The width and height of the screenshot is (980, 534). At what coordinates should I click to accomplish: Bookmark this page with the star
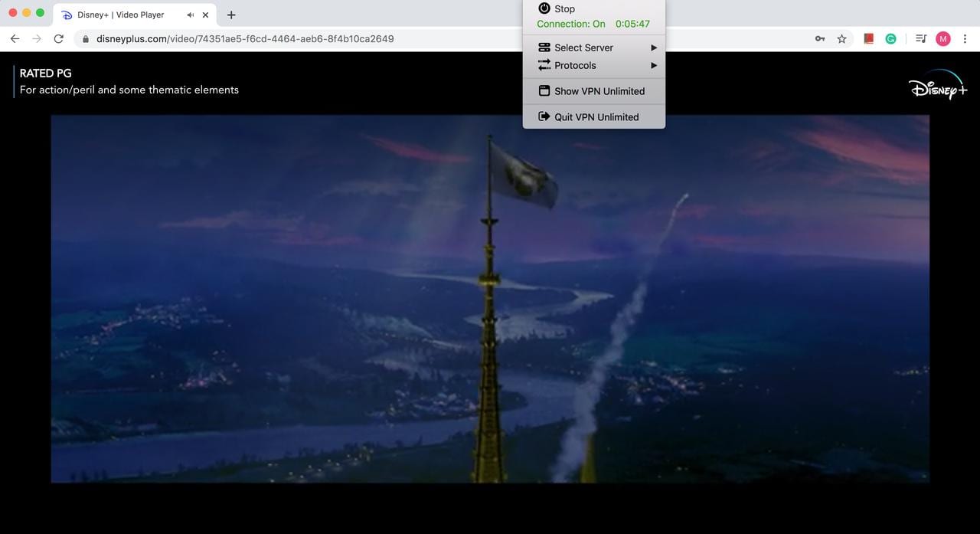842,38
